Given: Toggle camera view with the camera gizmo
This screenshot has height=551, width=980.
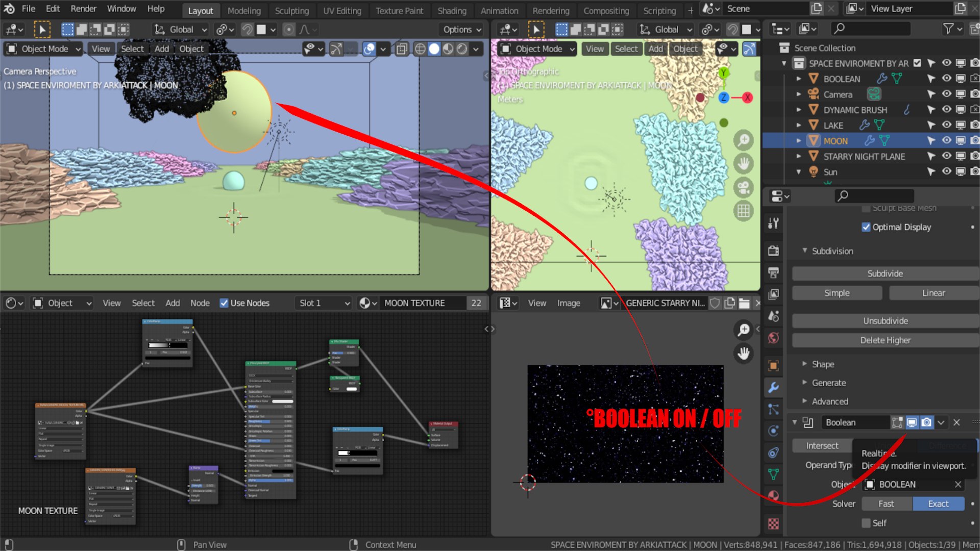Looking at the screenshot, I should (x=744, y=187).
